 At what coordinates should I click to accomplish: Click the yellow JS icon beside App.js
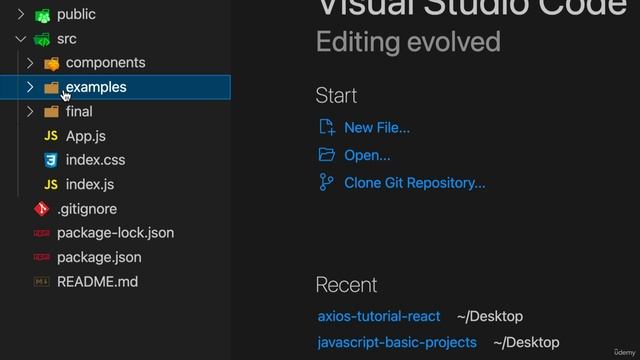click(51, 136)
